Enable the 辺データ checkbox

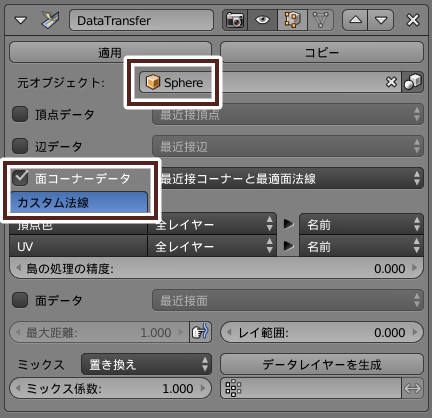[x=20, y=146]
